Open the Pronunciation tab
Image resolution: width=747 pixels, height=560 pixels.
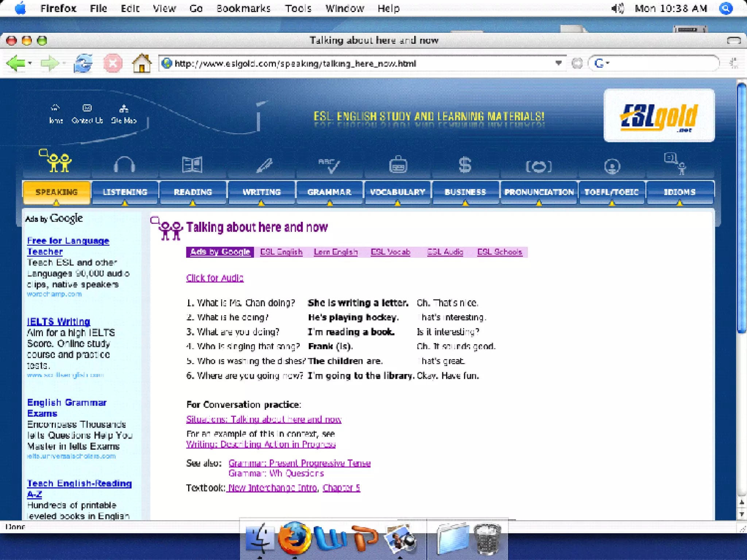coord(539,192)
